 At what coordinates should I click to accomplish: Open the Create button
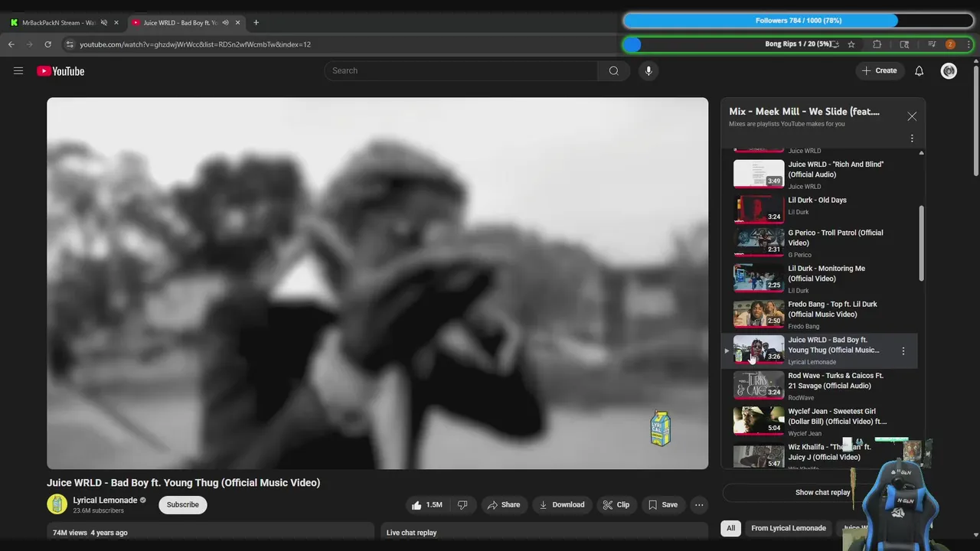[x=880, y=70]
